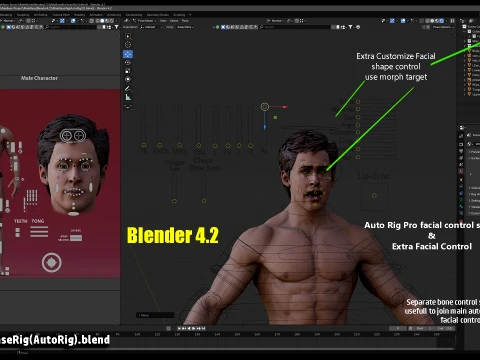The width and height of the screenshot is (480, 360).
Task: Open the Drag Select Box dropdown
Action: (x=185, y=27)
